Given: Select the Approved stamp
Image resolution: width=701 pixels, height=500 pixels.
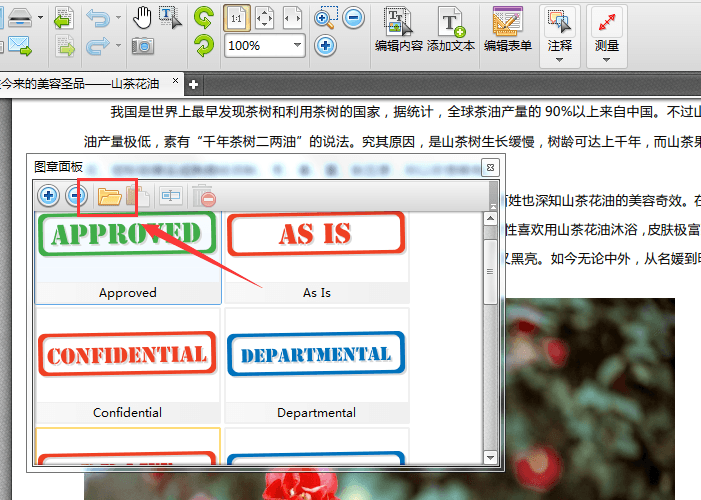Looking at the screenshot, I should click(x=128, y=258).
